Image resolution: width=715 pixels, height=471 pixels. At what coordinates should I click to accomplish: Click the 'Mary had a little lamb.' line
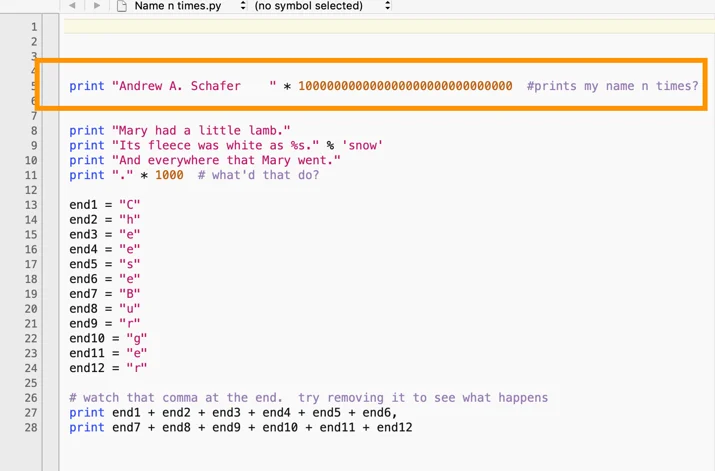tap(180, 131)
